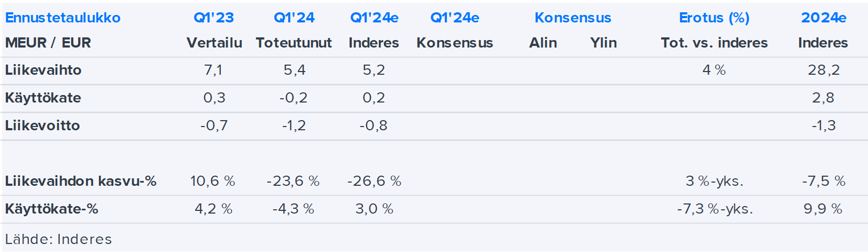Image resolution: width=868 pixels, height=252 pixels.
Task: Click the Toteutunut subheader
Action: [293, 43]
